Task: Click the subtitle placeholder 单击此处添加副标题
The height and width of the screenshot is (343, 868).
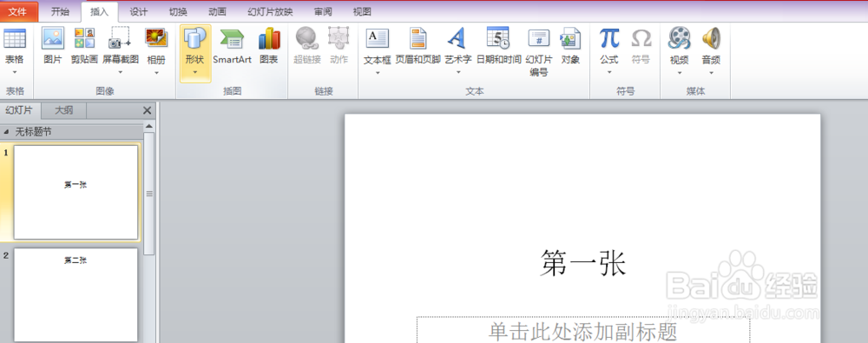Action: (583, 331)
